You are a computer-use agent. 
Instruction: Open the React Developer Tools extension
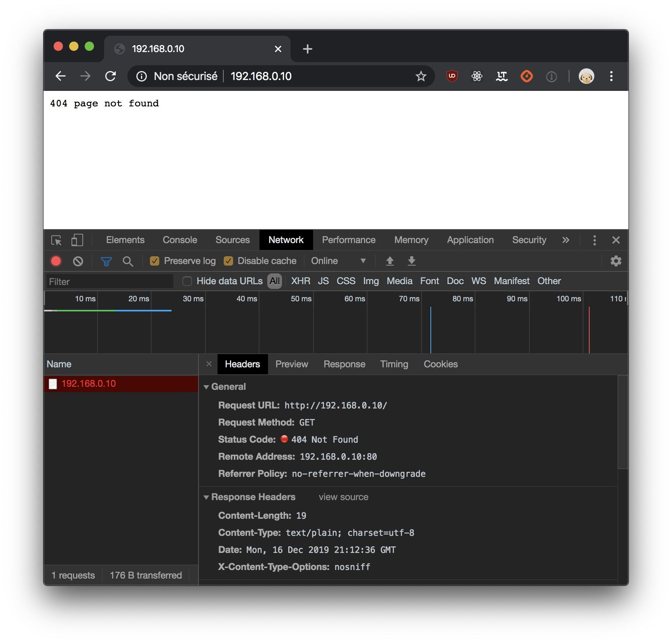[x=477, y=76]
